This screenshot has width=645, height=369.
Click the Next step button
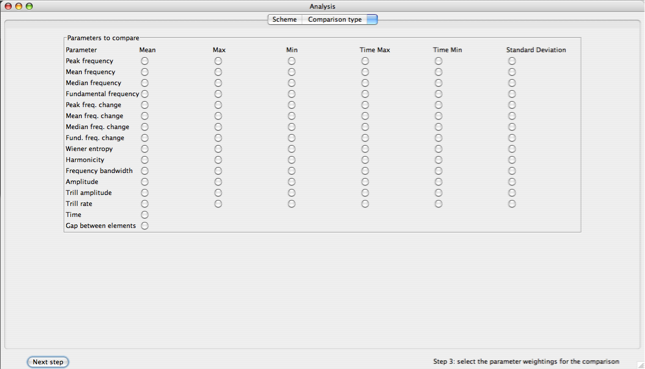48,362
